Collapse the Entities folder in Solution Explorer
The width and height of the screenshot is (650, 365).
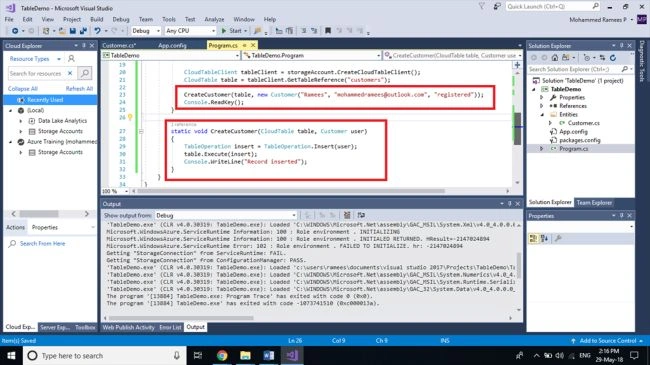coord(541,114)
